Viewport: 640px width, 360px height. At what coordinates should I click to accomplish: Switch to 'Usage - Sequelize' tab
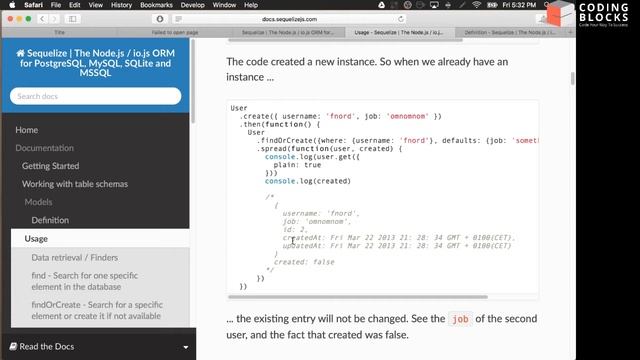click(x=399, y=32)
